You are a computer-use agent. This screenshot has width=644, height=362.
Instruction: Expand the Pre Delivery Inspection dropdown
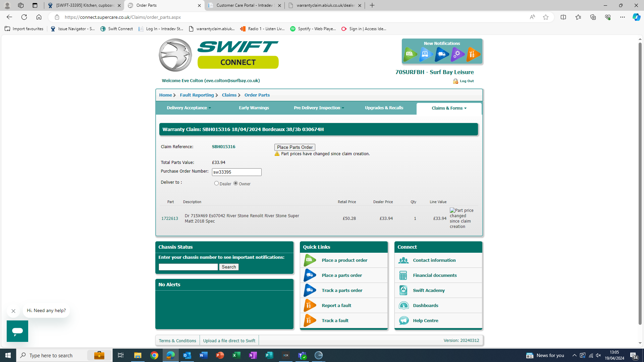pos(319,108)
